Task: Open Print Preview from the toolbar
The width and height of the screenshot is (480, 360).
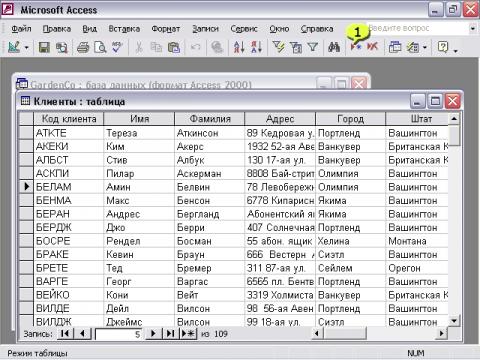Action: pos(100,47)
